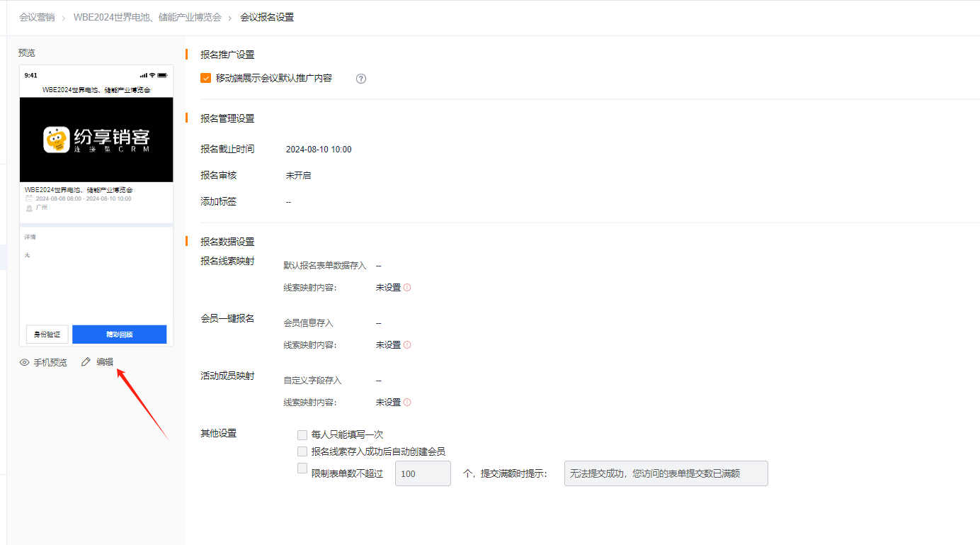The width and height of the screenshot is (980, 545).
Task: Click the blue 精彩回顾 button
Action: pos(120,335)
